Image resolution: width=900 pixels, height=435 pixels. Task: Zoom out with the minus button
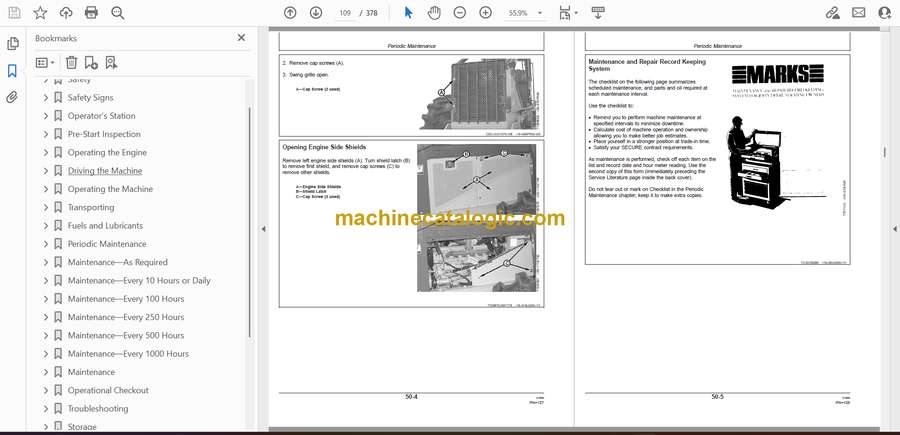[x=460, y=13]
